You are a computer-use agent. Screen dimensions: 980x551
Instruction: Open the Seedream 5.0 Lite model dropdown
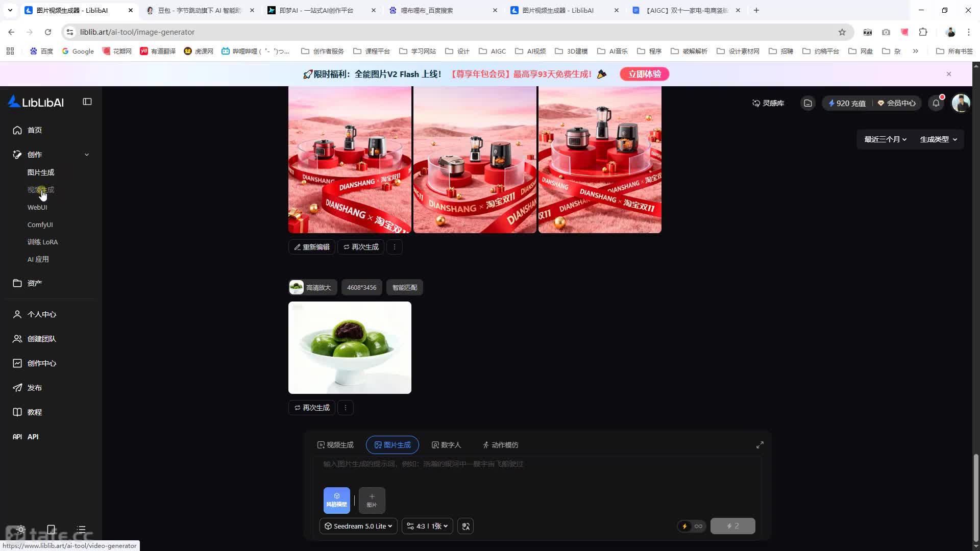coord(358,526)
